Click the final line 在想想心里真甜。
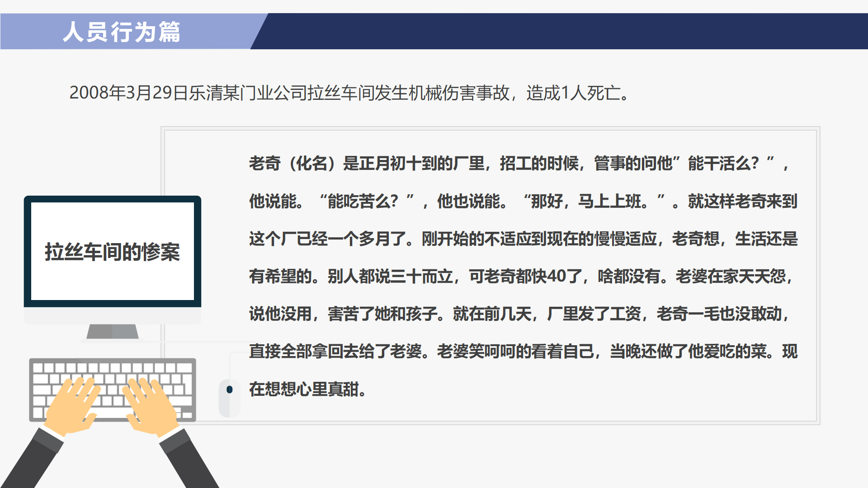The image size is (868, 488). 308,389
